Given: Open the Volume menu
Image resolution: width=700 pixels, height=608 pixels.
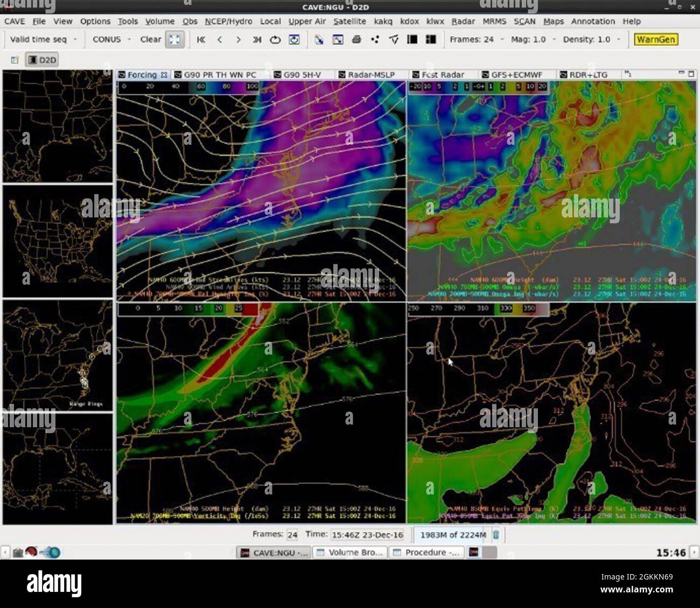Looking at the screenshot, I should (159, 22).
